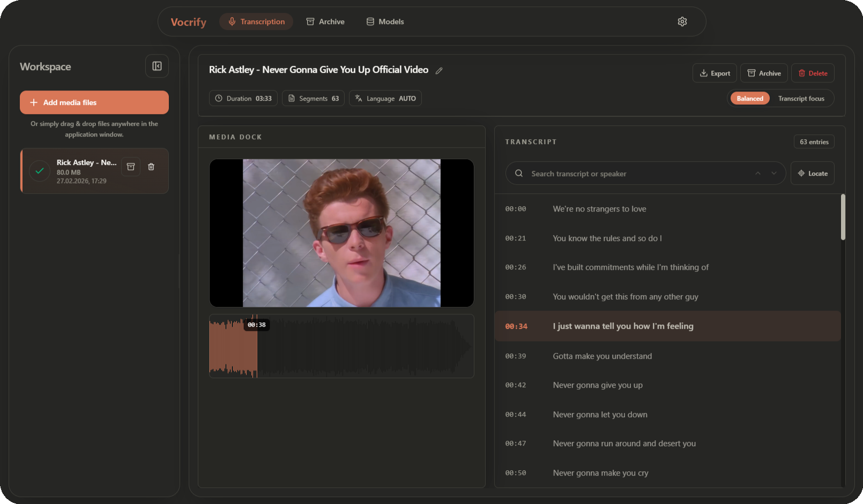
Task: Open the settings gear icon
Action: (x=682, y=21)
